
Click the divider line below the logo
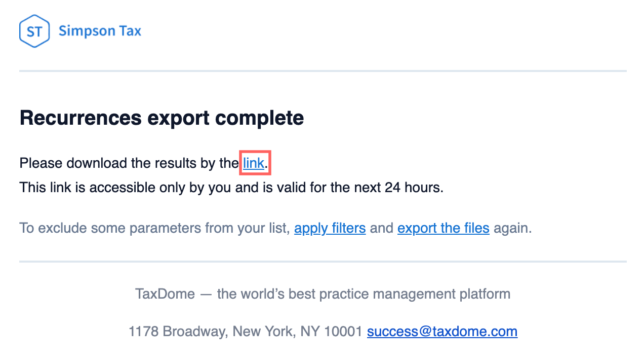coord(323,71)
